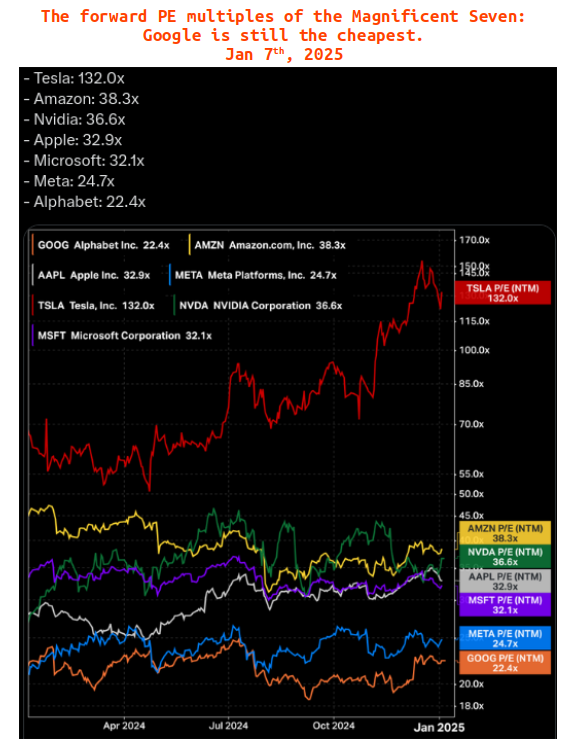
Task: Click the 'Meta: 24.7x' list line
Action: pos(69,181)
